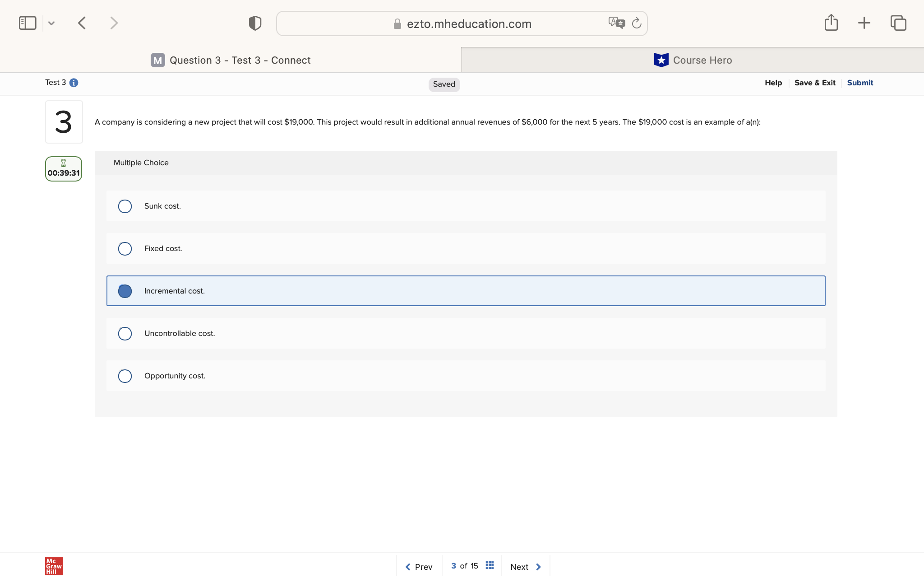Click the Safari sidebar icon
Screen dimensions: 924x578
click(x=27, y=23)
